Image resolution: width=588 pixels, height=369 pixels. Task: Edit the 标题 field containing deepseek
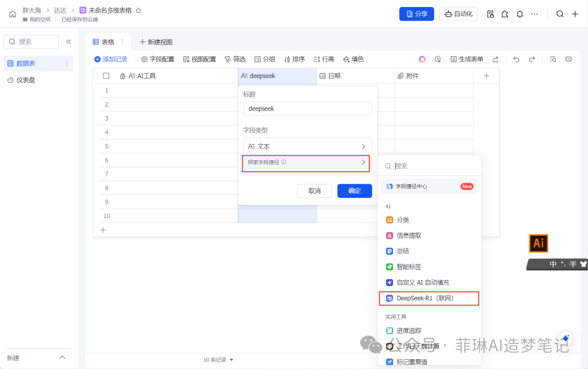(308, 108)
